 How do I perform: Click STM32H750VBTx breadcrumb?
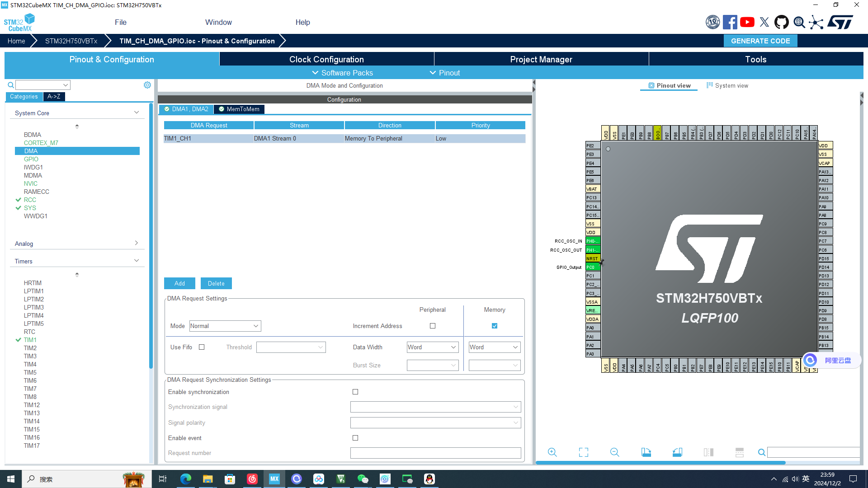(71, 41)
